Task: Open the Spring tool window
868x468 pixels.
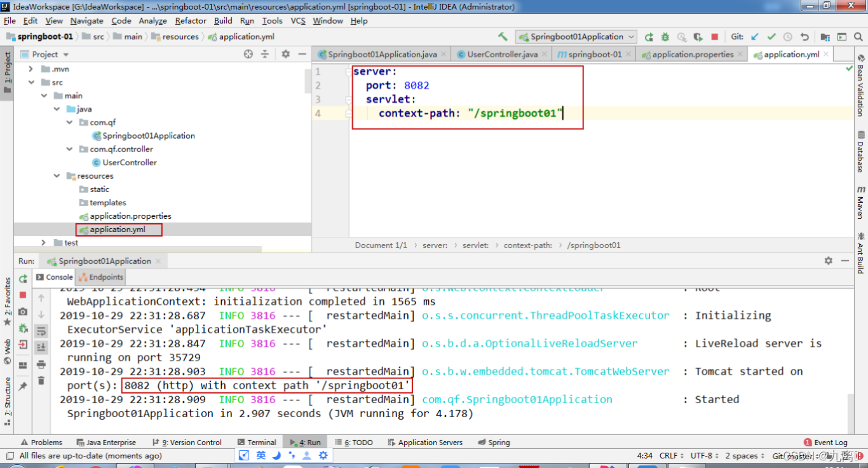Action: point(493,442)
